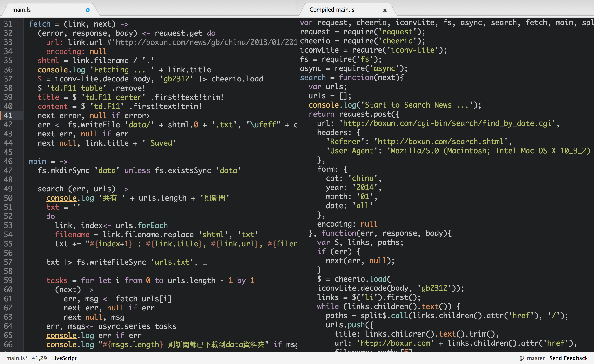Click underlined console on line 65
The width and height of the screenshot is (594, 364).
61,335
